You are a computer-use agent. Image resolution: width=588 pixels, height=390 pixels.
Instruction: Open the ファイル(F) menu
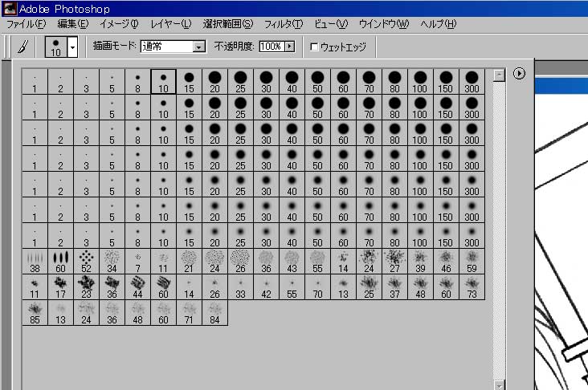(27, 24)
